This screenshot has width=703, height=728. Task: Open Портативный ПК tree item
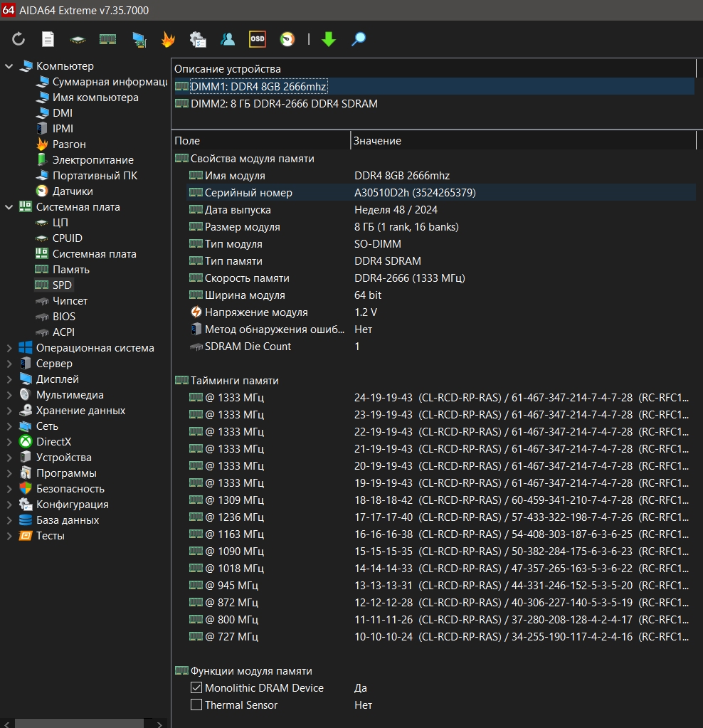click(95, 176)
